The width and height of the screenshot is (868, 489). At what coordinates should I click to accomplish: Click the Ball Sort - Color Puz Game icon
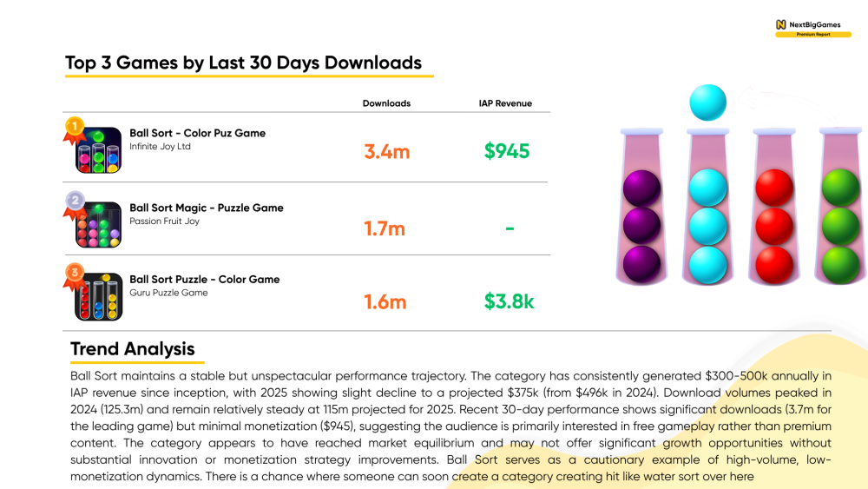(x=99, y=150)
